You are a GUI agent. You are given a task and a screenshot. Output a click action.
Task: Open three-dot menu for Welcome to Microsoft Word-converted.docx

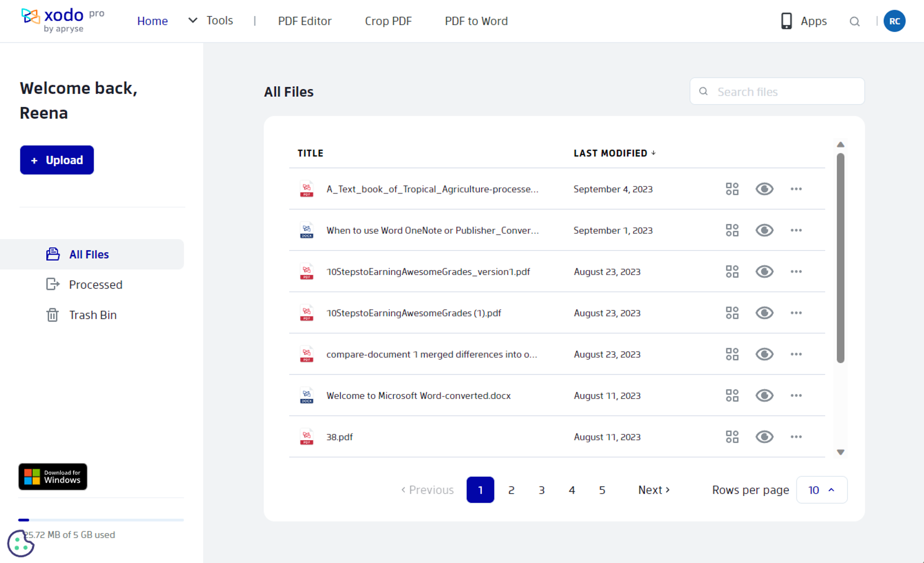tap(796, 395)
